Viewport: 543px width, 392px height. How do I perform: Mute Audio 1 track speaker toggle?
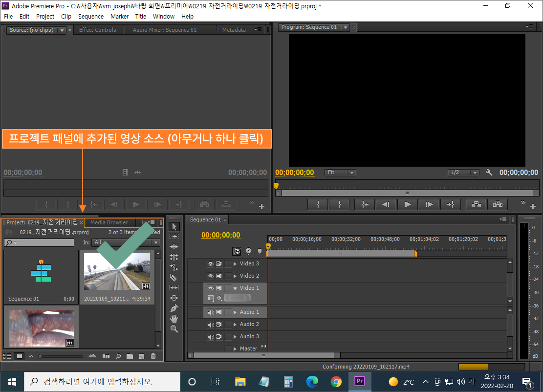click(x=211, y=312)
